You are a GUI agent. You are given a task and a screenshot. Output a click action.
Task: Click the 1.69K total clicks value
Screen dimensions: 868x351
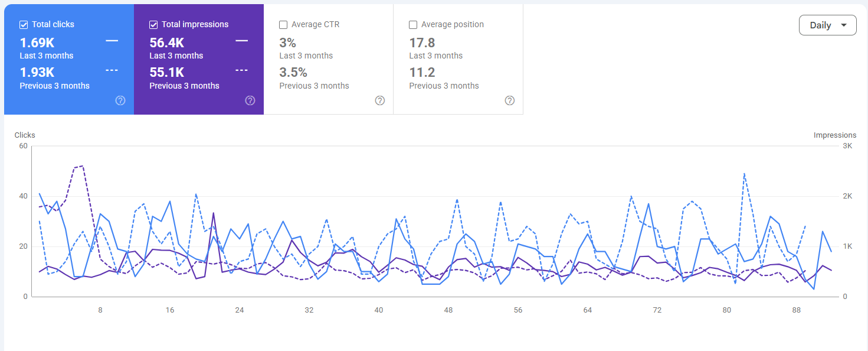pos(37,43)
